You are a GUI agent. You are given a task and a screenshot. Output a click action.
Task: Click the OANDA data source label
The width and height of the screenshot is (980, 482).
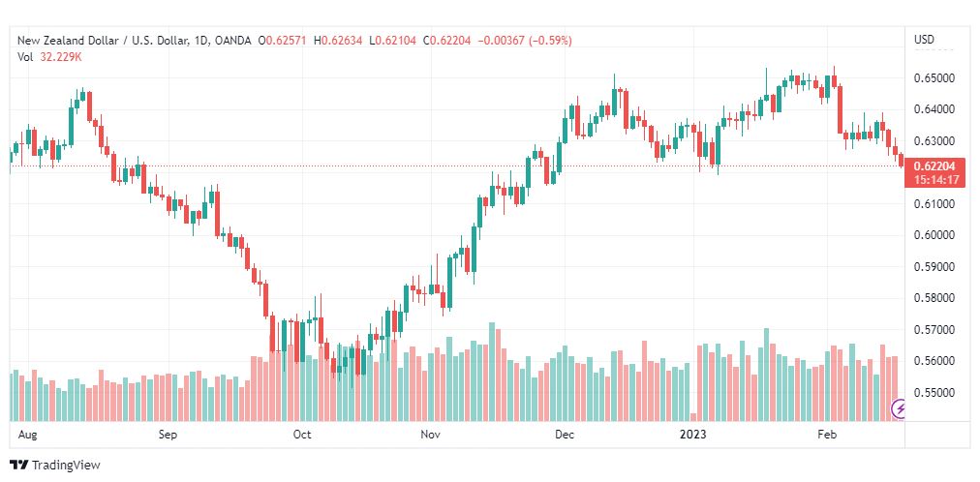click(x=232, y=41)
